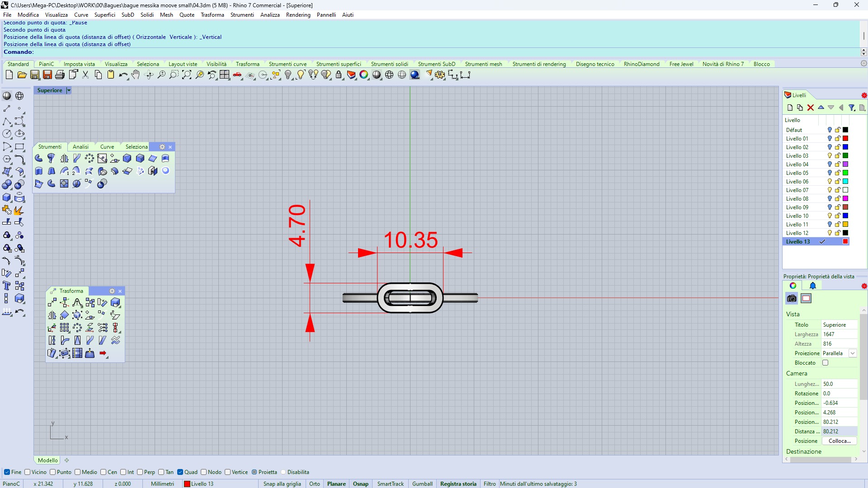Open the camera view properties icon
Image resolution: width=868 pixels, height=488 pixels.
click(792, 298)
